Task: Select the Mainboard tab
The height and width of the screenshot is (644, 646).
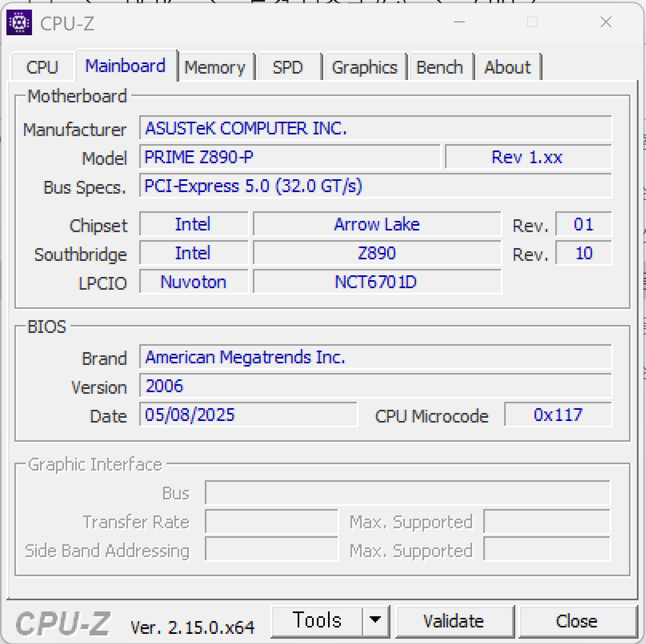Action: [126, 66]
